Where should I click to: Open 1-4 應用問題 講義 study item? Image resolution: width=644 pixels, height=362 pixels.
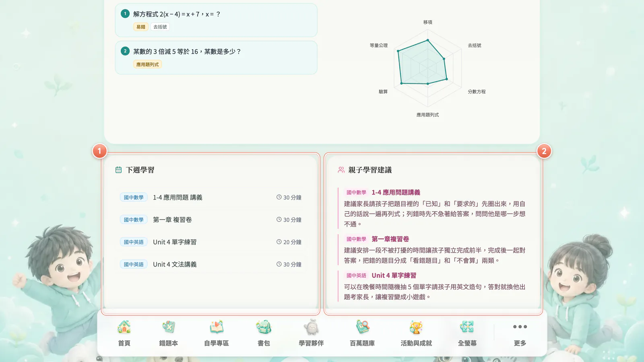pyautogui.click(x=211, y=197)
